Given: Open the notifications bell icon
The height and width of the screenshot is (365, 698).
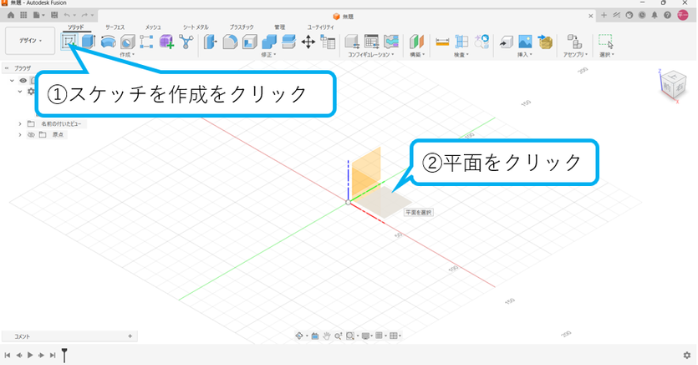Looking at the screenshot, I should [x=654, y=15].
